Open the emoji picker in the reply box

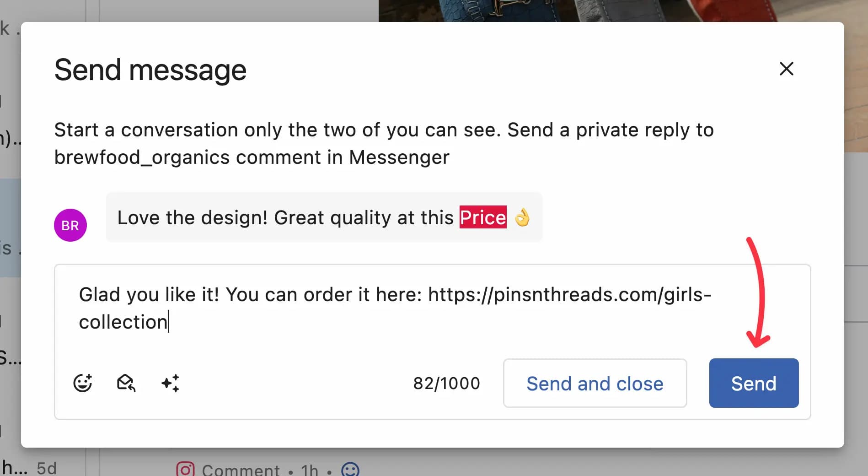(83, 383)
